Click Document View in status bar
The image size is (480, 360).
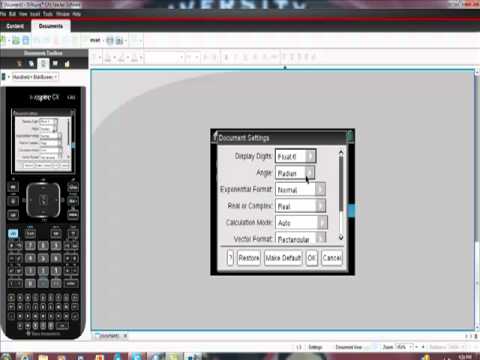(349, 347)
